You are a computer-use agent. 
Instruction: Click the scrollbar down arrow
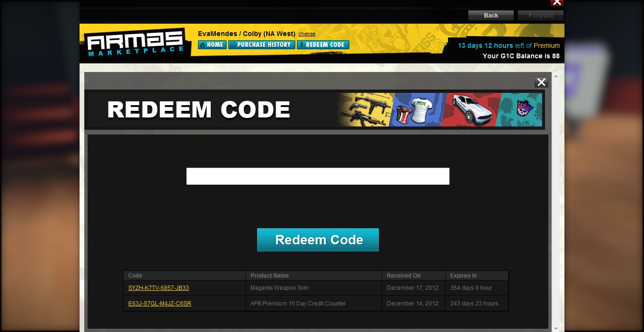point(556,328)
